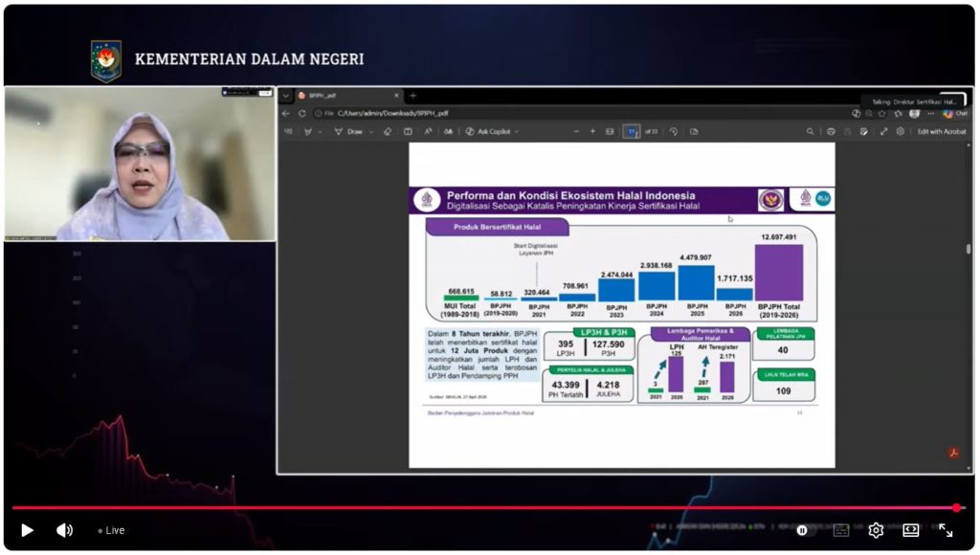Viewport: 980px width, 555px height.
Task: Reload the PDF page in browser
Action: (302, 113)
